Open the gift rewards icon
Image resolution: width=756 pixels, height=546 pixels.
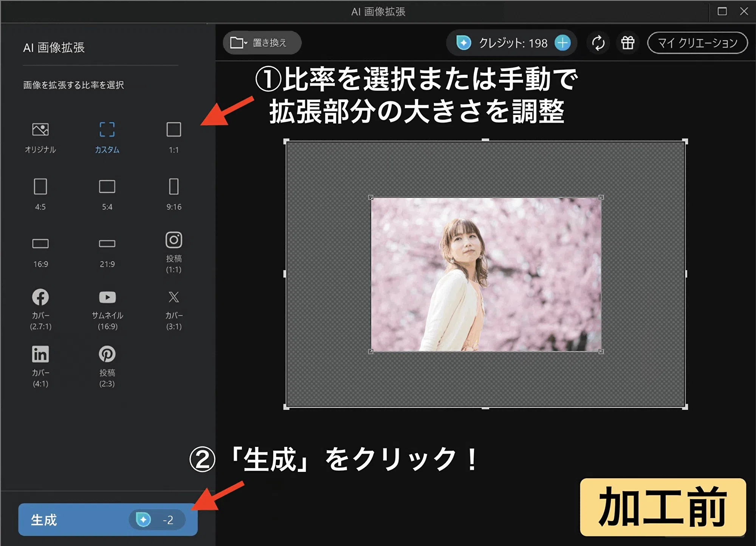coord(627,43)
